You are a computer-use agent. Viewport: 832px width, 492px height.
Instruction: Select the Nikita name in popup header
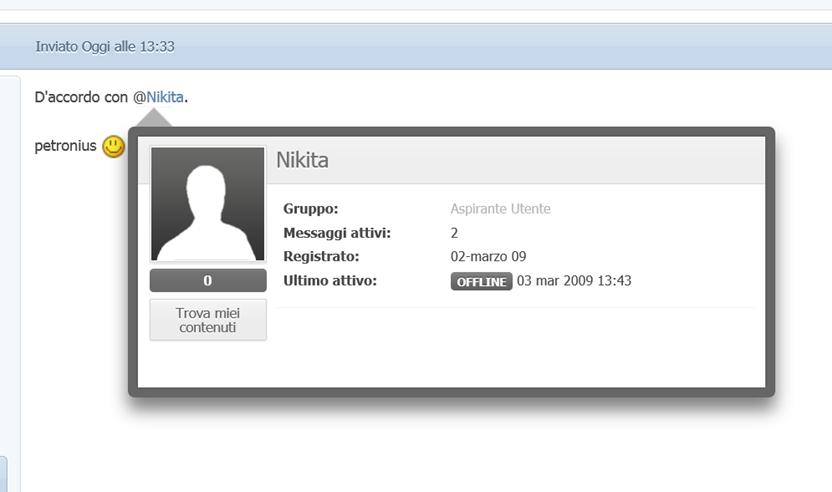point(302,160)
